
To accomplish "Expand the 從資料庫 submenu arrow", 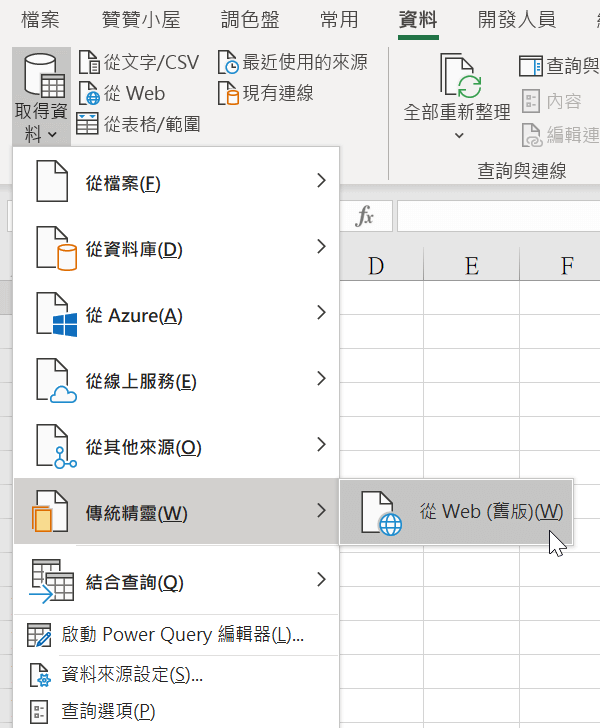I will tap(321, 247).
